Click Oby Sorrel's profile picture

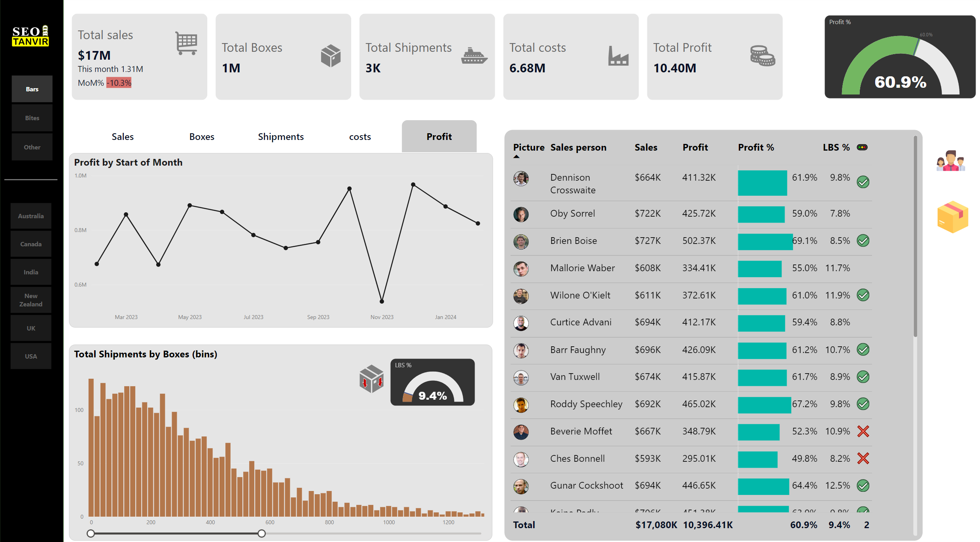tap(521, 214)
